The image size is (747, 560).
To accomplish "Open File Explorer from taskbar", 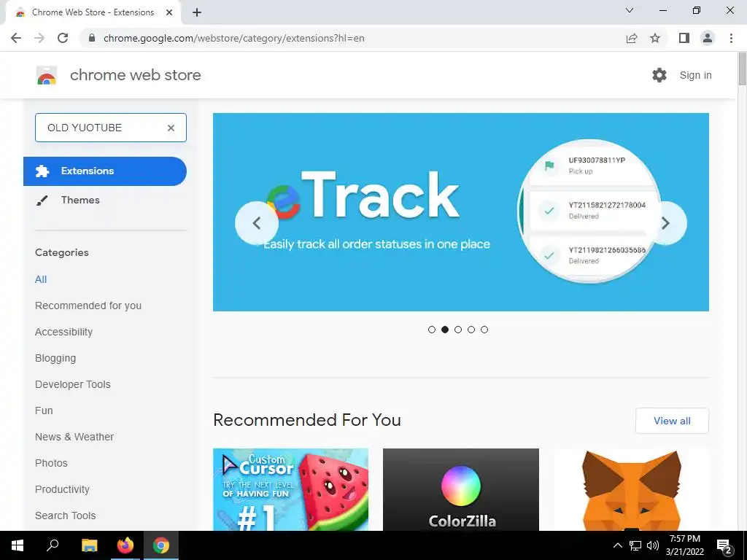I will click(x=89, y=545).
